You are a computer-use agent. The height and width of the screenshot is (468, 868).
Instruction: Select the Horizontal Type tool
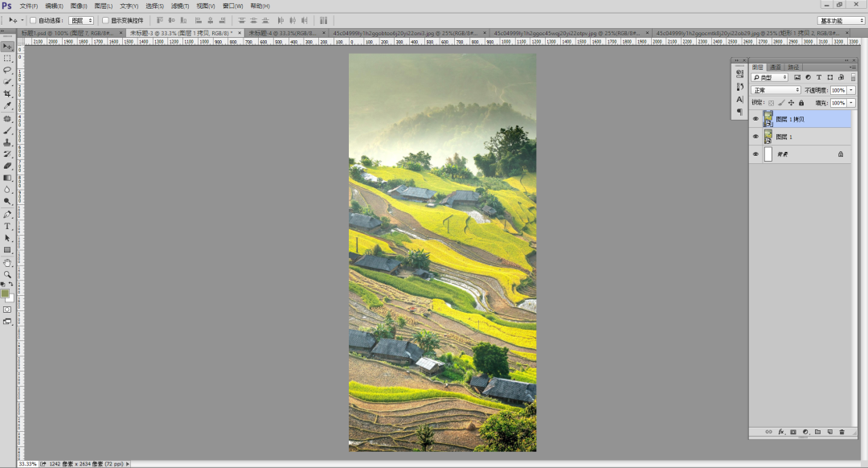(x=7, y=226)
